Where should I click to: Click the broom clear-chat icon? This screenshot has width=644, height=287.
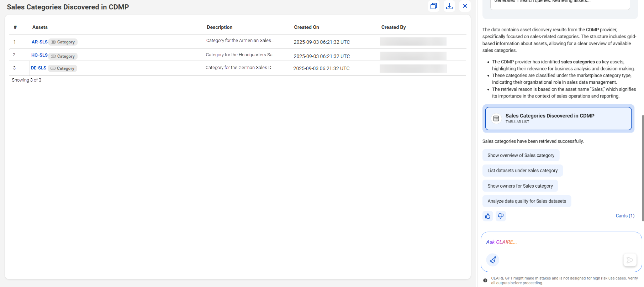pyautogui.click(x=493, y=260)
